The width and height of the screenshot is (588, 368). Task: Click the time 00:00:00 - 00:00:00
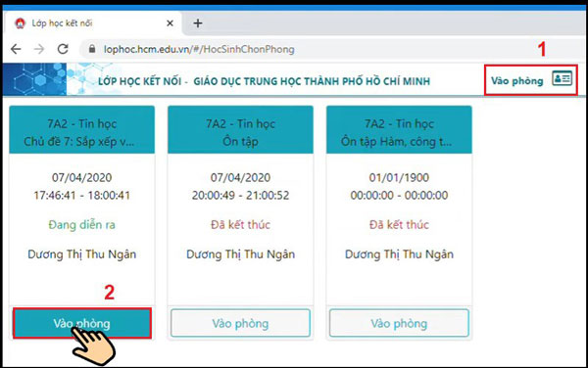pyautogui.click(x=399, y=195)
